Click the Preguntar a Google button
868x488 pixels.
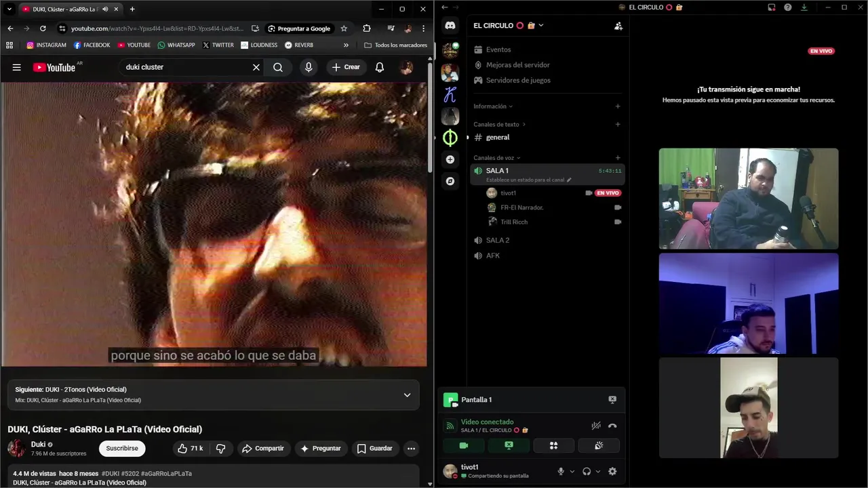pyautogui.click(x=299, y=28)
